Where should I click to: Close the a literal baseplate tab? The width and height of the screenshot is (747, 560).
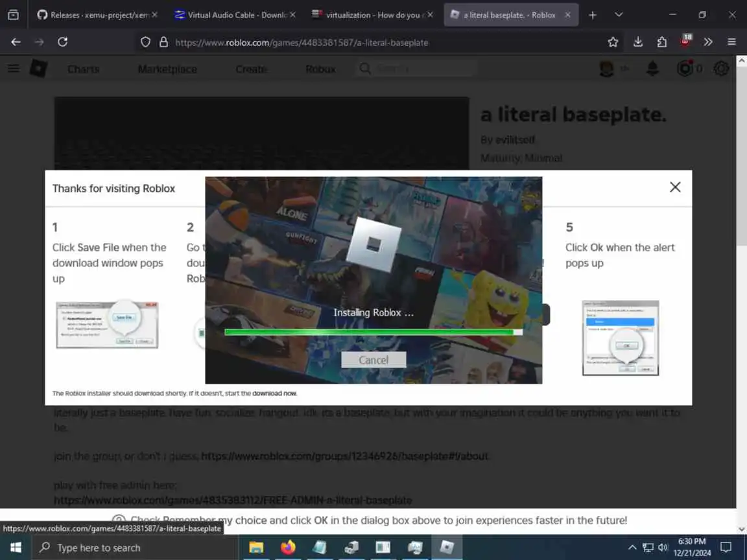coord(568,15)
